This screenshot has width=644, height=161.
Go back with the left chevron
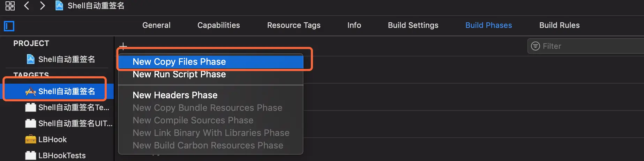(27, 6)
